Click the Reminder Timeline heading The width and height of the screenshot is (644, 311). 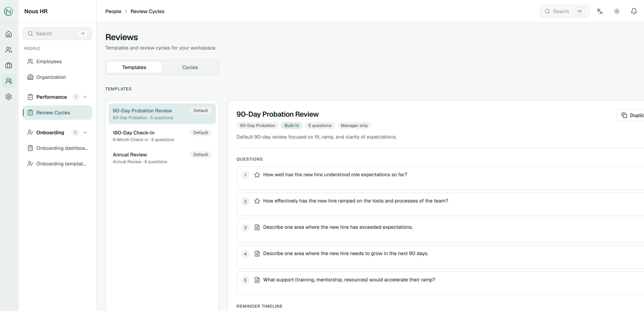(260, 306)
